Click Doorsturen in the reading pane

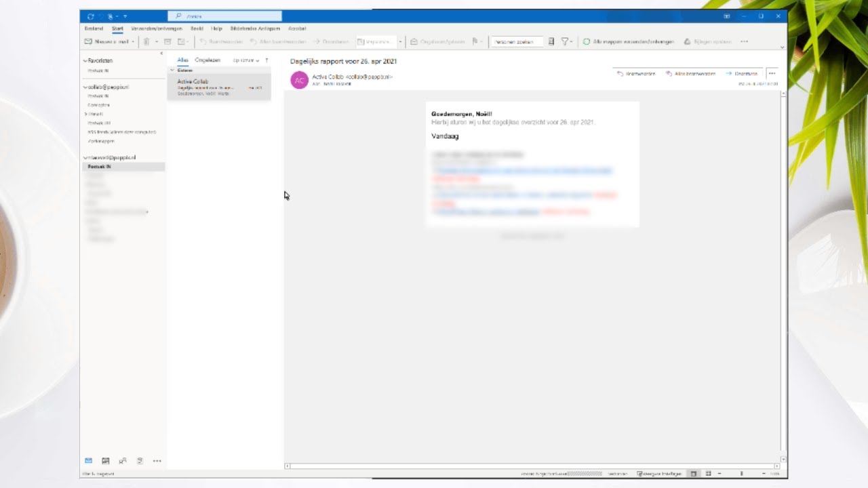click(741, 73)
